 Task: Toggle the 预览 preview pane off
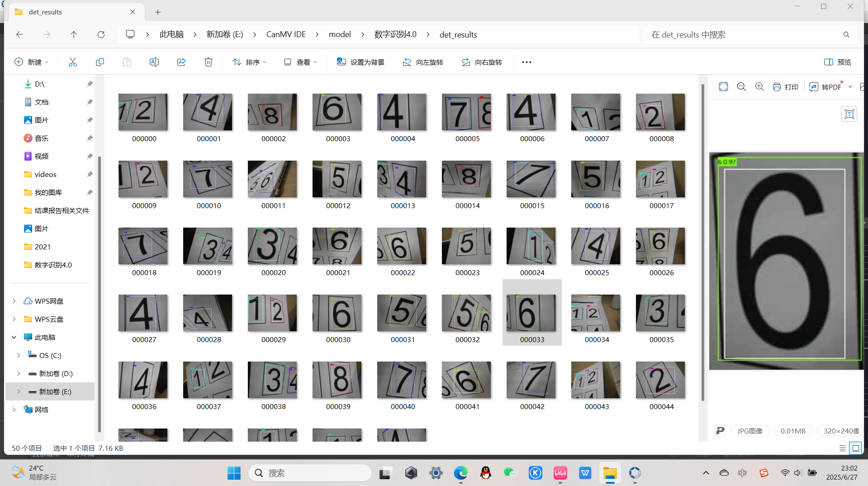coord(836,62)
